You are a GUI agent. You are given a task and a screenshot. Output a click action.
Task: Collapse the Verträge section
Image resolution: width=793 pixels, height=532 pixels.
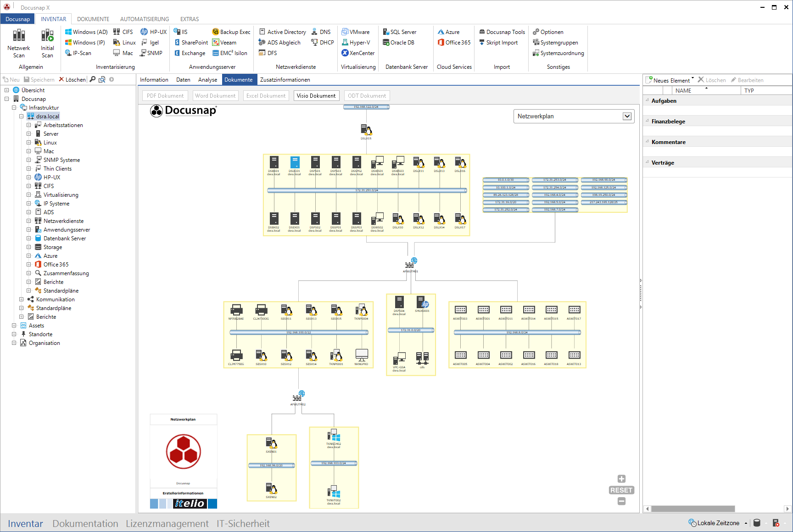647,162
